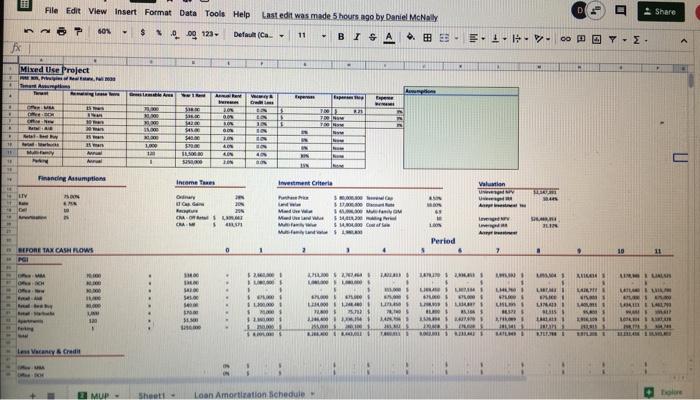Click the Share button
Screen dimensions: 700x400
coord(661,12)
